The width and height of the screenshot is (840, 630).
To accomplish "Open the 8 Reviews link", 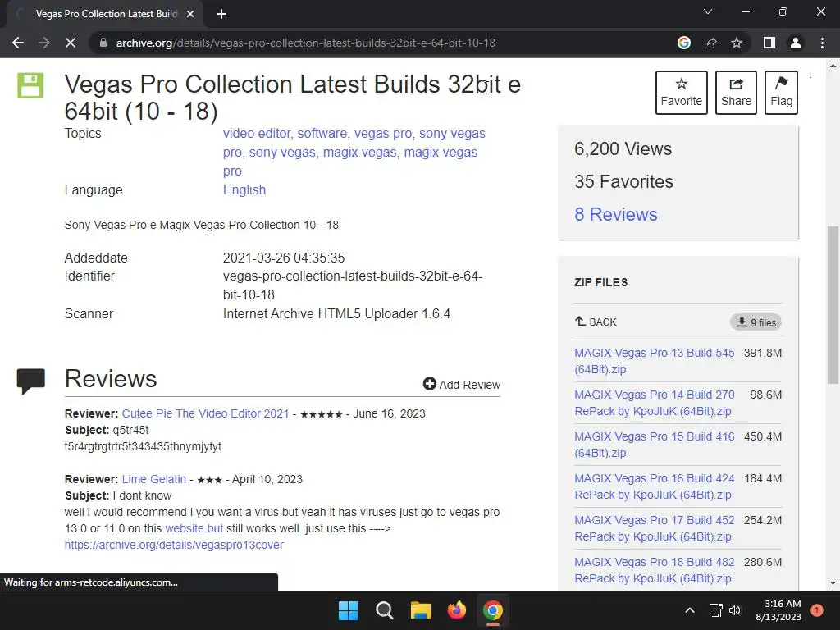I will tap(616, 214).
